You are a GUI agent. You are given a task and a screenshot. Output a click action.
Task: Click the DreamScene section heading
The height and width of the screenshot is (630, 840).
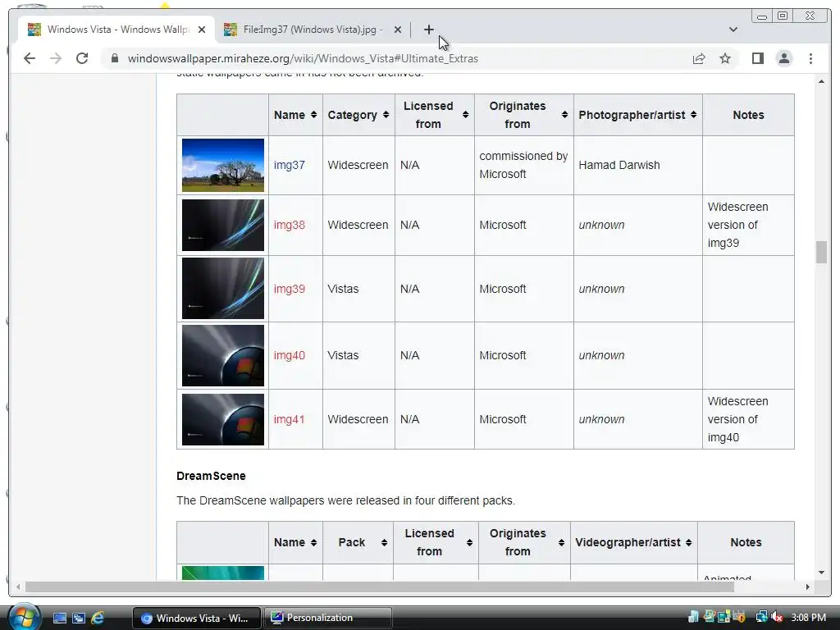pyautogui.click(x=211, y=476)
